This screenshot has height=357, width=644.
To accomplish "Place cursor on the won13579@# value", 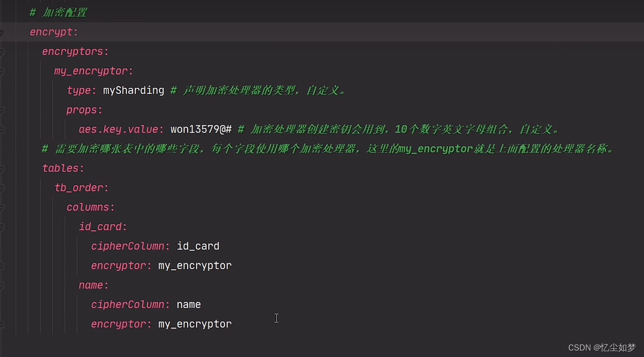I will click(201, 129).
